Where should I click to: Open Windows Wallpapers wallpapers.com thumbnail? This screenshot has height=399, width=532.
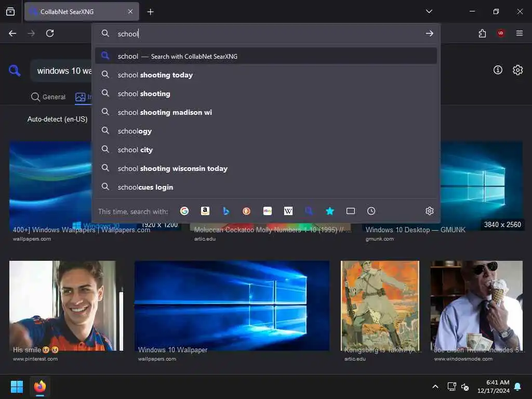(50, 186)
